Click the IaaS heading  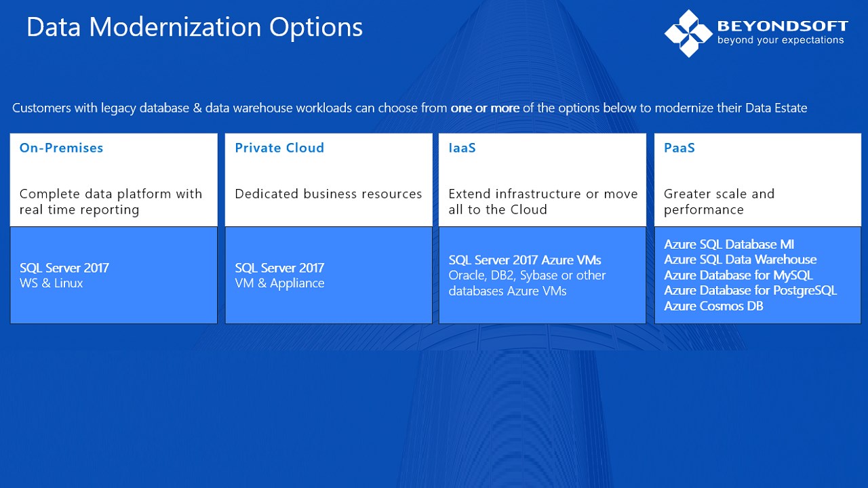(462, 148)
